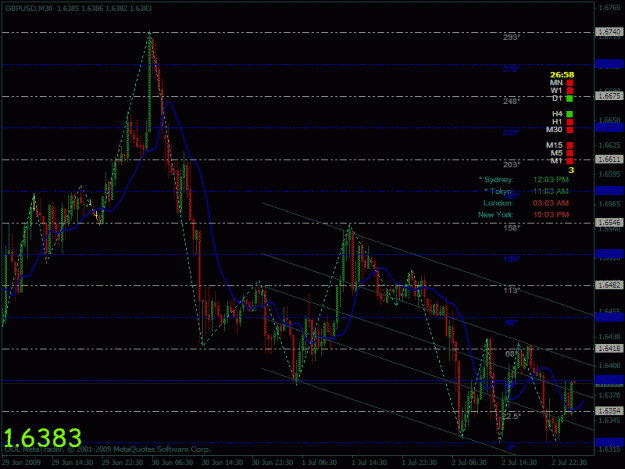This screenshot has height=469, width=625.
Task: Click the 1 Jul 06:30 time label
Action: pyautogui.click(x=319, y=462)
